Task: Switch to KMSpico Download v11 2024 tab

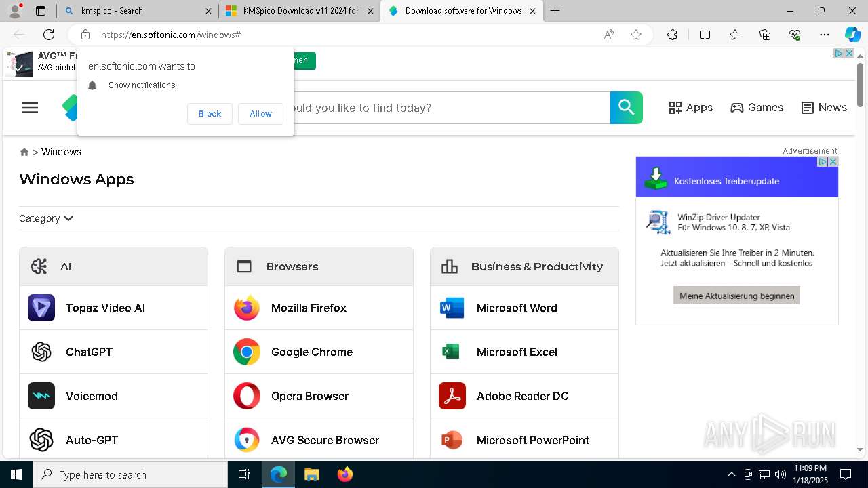Action: (299, 11)
